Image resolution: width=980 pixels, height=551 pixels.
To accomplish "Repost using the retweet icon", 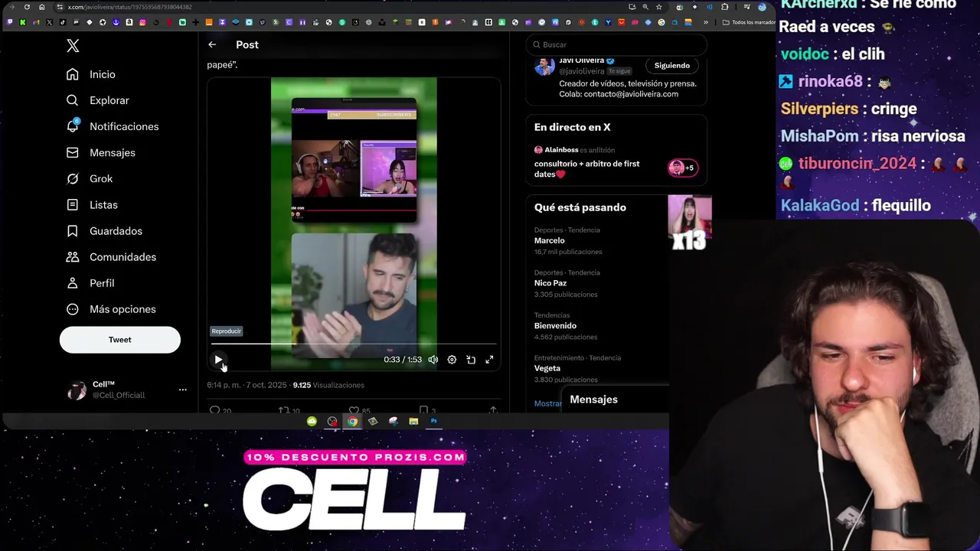I will [283, 410].
